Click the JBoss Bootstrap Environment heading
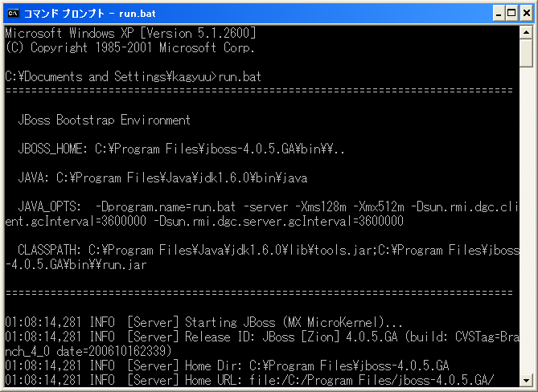The height and width of the screenshot is (392, 538). (105, 120)
